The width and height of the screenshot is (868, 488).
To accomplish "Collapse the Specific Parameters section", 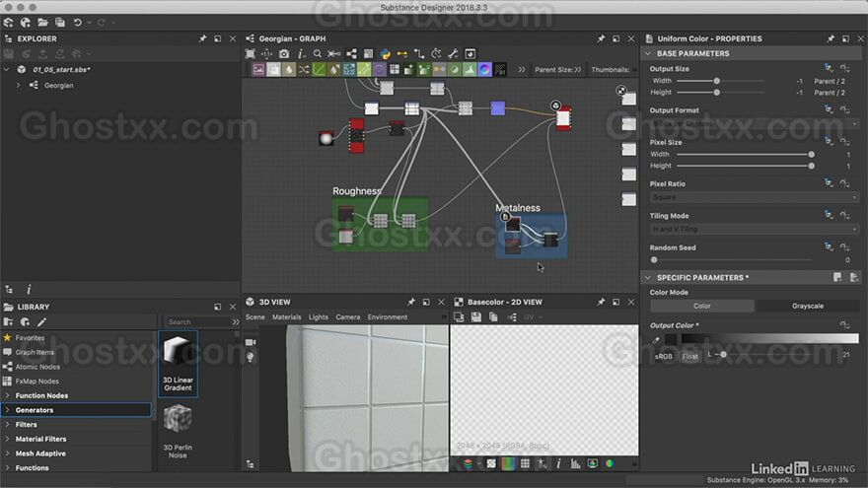I will [x=648, y=278].
